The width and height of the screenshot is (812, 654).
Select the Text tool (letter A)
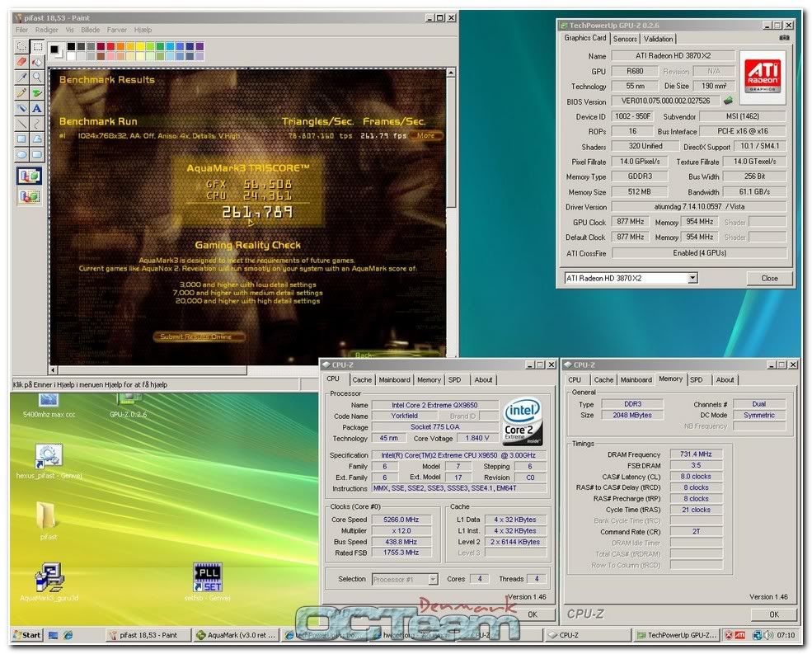(37, 108)
